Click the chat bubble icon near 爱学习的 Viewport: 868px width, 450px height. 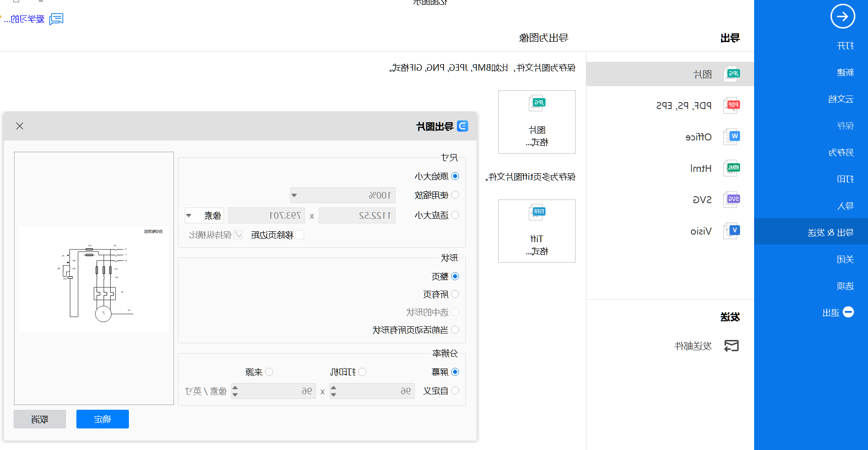point(56,19)
